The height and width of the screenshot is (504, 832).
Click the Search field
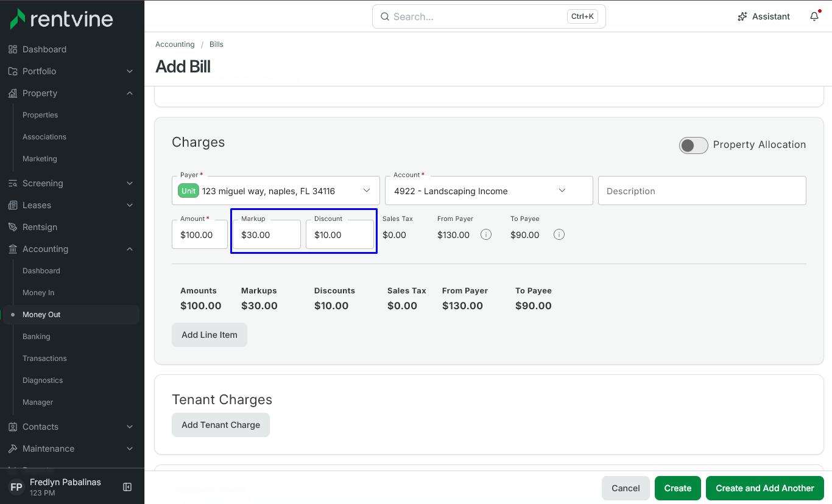pyautogui.click(x=489, y=16)
